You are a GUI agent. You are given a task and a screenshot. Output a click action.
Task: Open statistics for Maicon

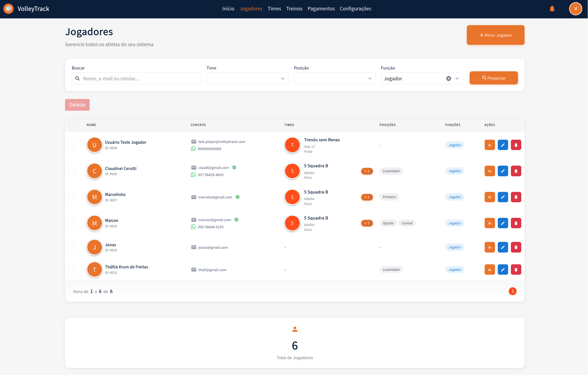point(490,223)
